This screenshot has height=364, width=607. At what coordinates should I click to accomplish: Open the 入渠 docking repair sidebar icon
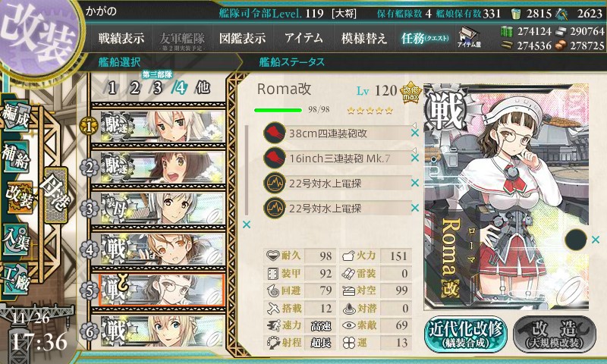click(x=16, y=240)
